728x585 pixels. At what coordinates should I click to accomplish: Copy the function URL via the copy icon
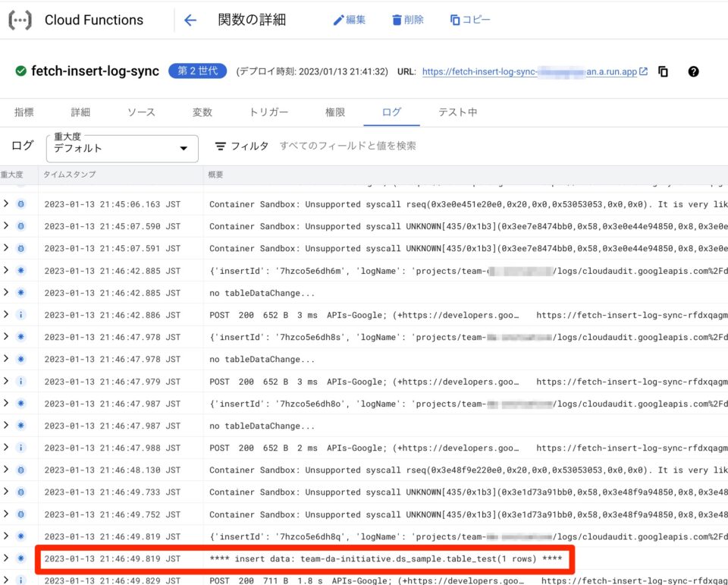point(661,71)
